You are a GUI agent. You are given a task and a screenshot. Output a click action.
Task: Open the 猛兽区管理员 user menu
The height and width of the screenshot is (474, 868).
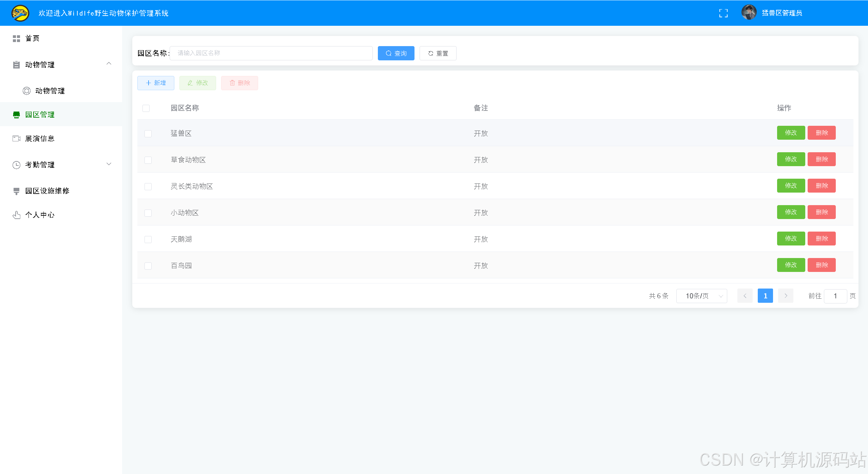[x=782, y=13]
